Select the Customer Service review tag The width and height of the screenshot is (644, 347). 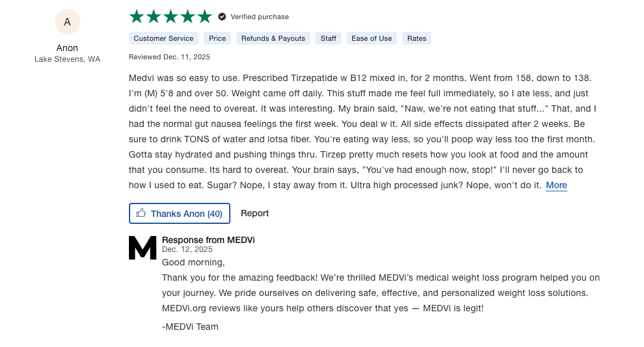(163, 38)
